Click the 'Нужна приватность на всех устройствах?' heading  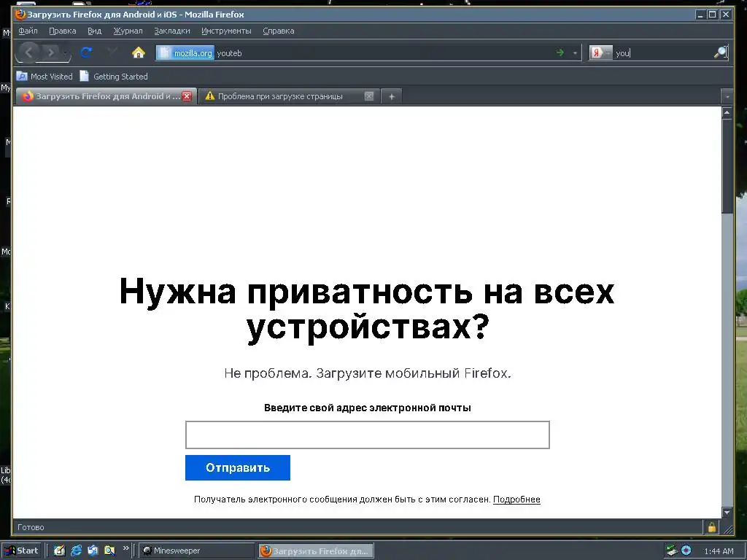(x=367, y=309)
